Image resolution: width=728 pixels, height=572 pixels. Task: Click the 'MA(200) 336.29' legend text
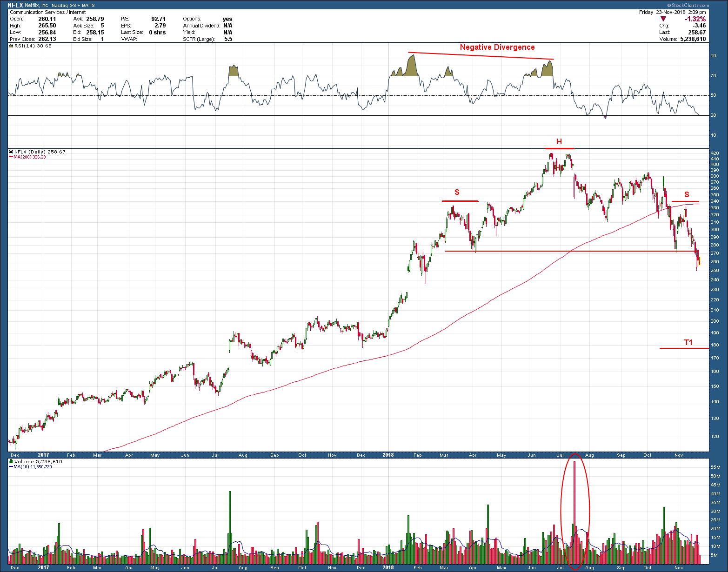(x=30, y=157)
